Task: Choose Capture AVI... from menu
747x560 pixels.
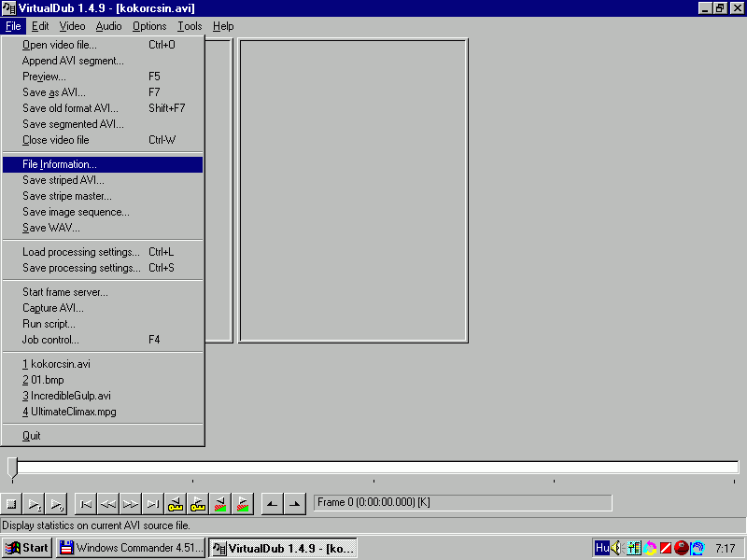Action: pos(103,308)
